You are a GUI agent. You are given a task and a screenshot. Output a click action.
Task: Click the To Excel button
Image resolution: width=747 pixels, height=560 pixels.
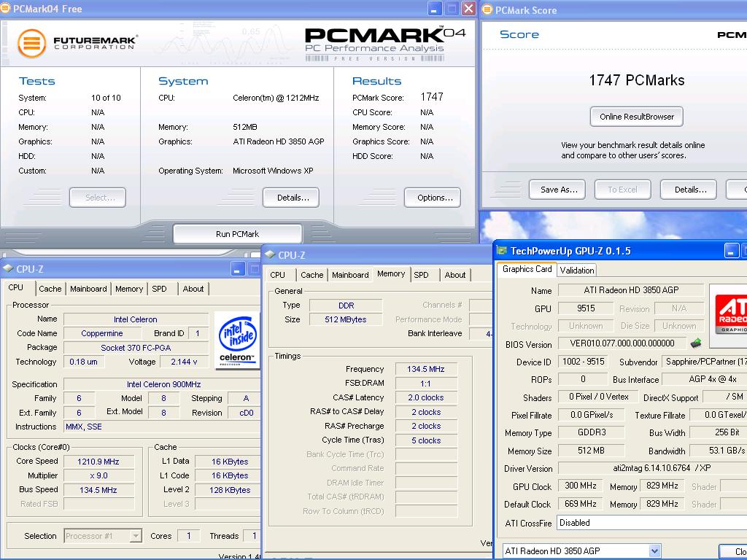tap(623, 190)
